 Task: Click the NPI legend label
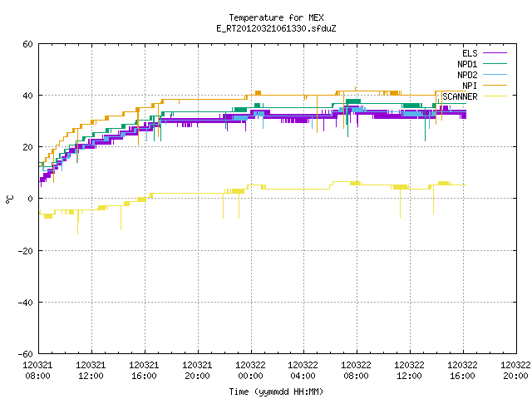point(470,86)
